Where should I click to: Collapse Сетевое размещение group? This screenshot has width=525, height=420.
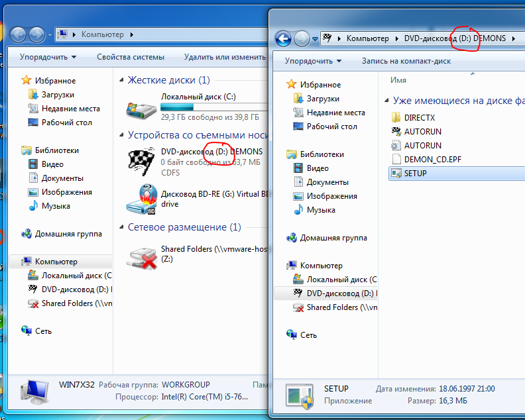(121, 227)
